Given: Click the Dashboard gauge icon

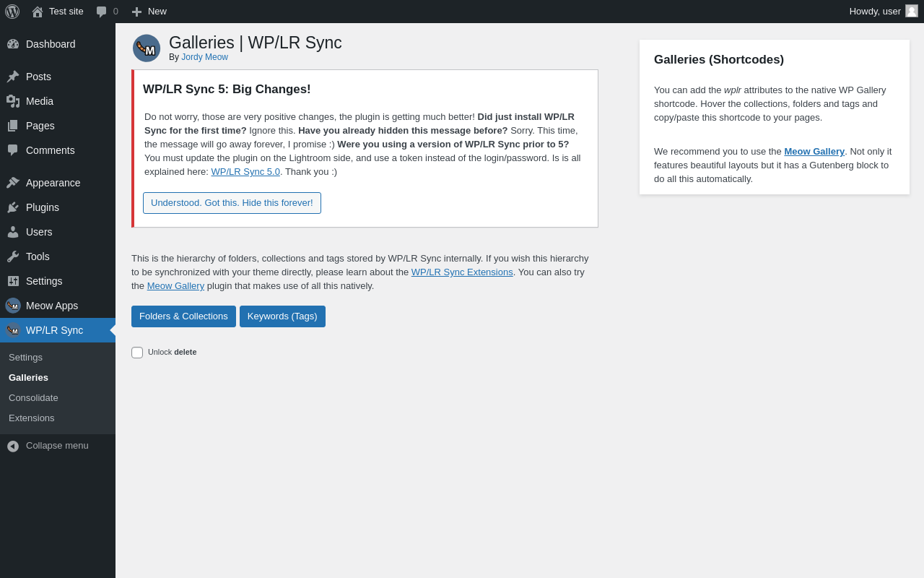Looking at the screenshot, I should 13,44.
